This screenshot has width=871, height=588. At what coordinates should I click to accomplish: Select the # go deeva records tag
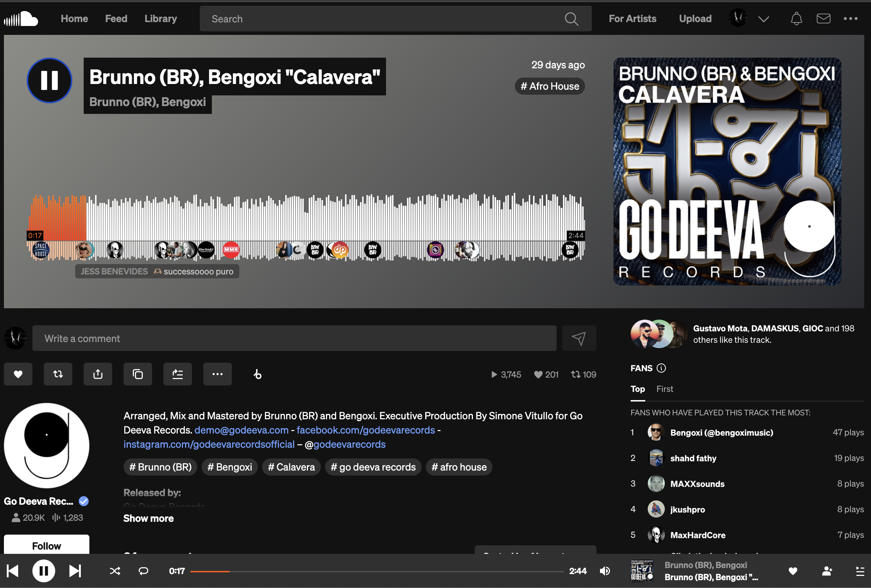pos(373,467)
